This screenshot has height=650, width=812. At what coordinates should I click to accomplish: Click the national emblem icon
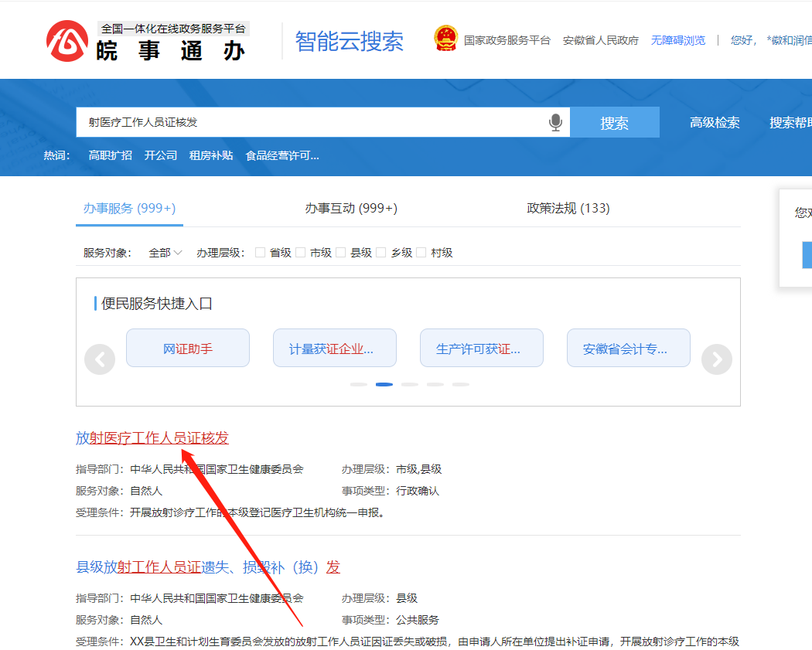click(x=445, y=39)
